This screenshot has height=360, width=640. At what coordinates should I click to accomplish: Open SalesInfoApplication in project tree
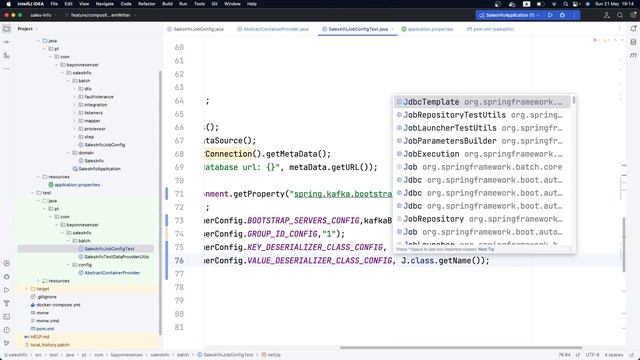click(99, 169)
